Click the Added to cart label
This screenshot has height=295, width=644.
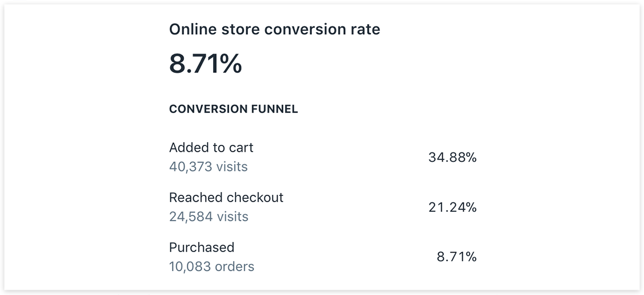[211, 147]
